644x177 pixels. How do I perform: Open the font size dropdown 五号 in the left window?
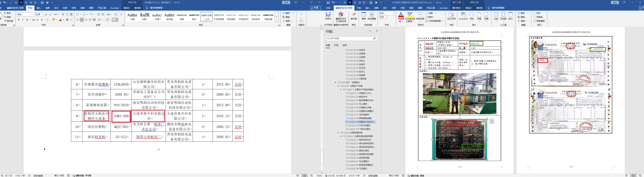point(42,15)
